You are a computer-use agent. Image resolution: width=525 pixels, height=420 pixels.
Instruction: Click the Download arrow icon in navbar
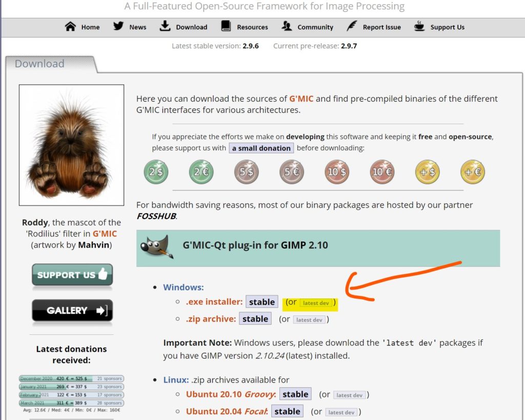165,26
